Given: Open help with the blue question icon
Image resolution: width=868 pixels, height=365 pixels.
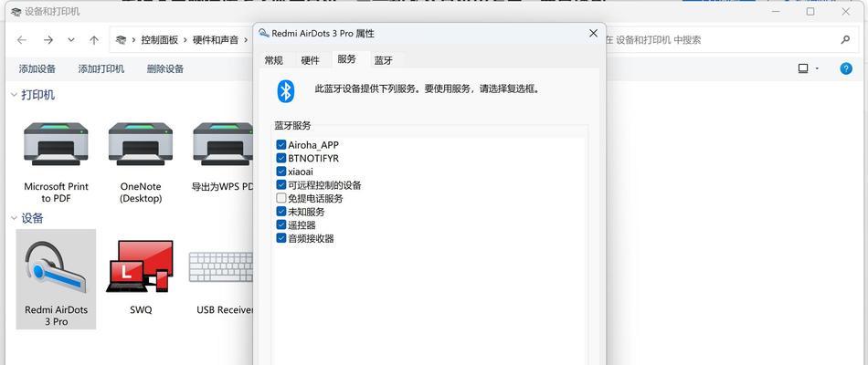Looking at the screenshot, I should click(x=846, y=68).
